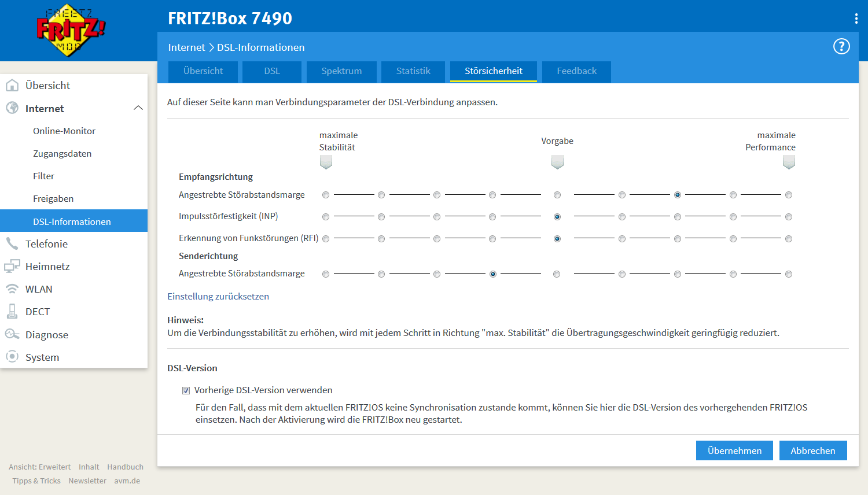
Task: Click the 'maximale Stabilität' slider marker
Action: (x=326, y=162)
